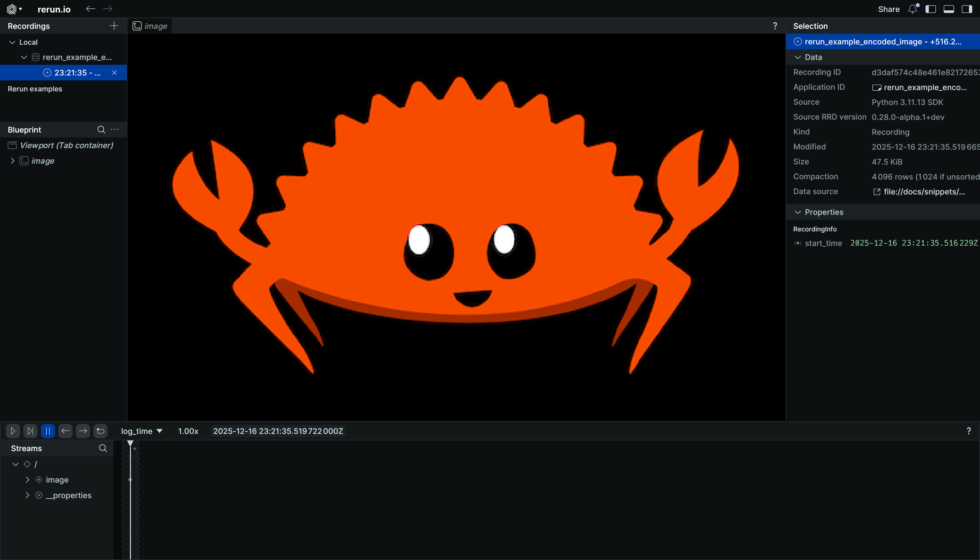Toggle the left panel visibility
The width and height of the screenshot is (980, 560).
930,9
